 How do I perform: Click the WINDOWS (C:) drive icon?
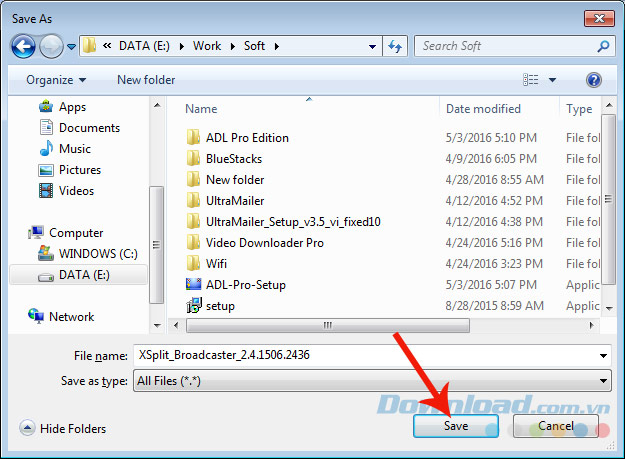click(x=46, y=253)
